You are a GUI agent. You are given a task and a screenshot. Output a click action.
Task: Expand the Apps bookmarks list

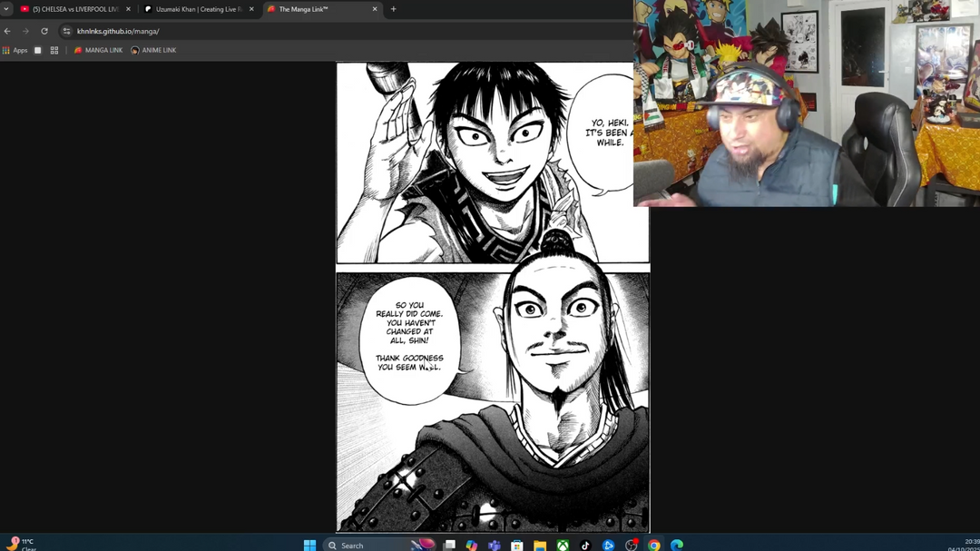coord(14,50)
